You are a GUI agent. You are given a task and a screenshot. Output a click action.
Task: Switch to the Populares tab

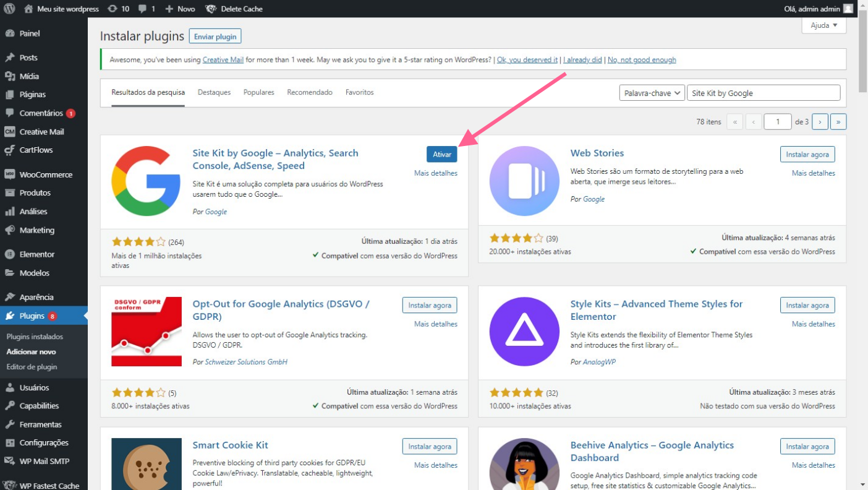pyautogui.click(x=258, y=92)
